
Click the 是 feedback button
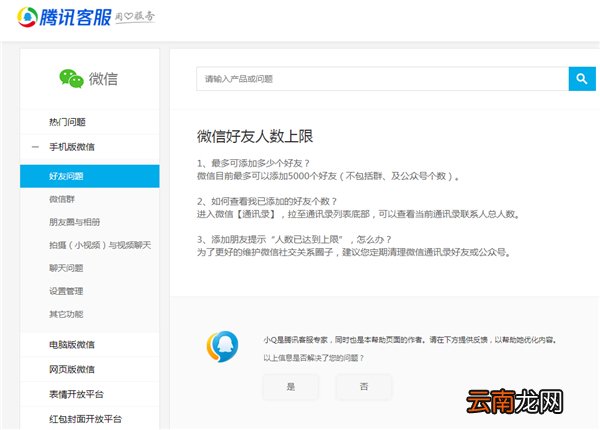click(291, 387)
